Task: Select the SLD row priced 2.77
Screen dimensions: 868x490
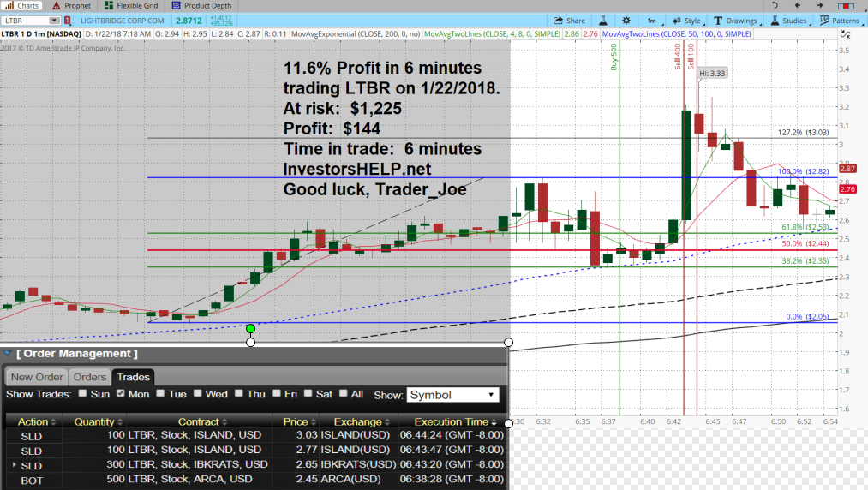Action: [x=255, y=450]
